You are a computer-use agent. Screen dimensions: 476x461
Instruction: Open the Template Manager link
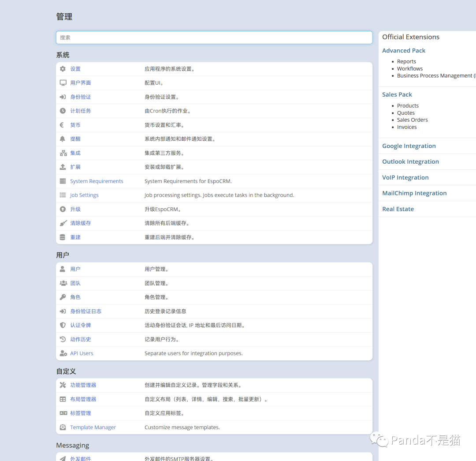tap(93, 427)
